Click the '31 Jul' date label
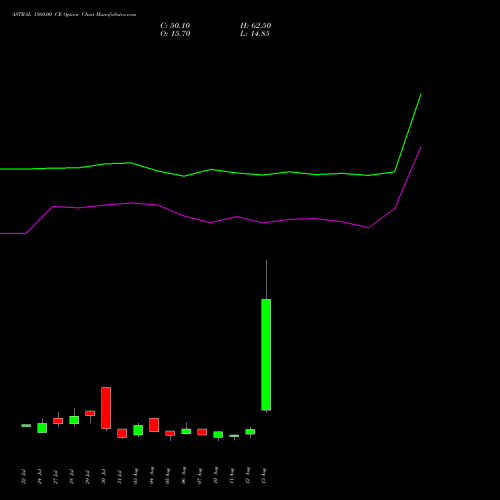The image size is (500, 500). point(120,477)
